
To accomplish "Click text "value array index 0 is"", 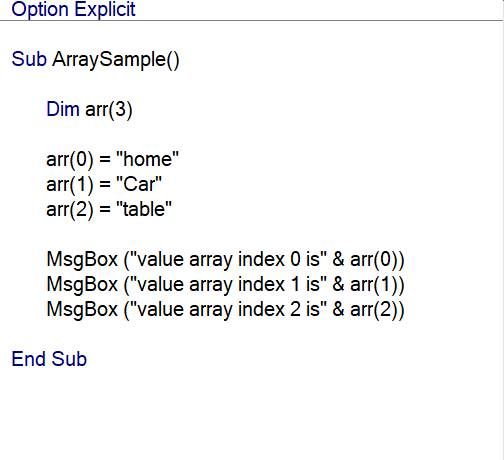I will [229, 260].
